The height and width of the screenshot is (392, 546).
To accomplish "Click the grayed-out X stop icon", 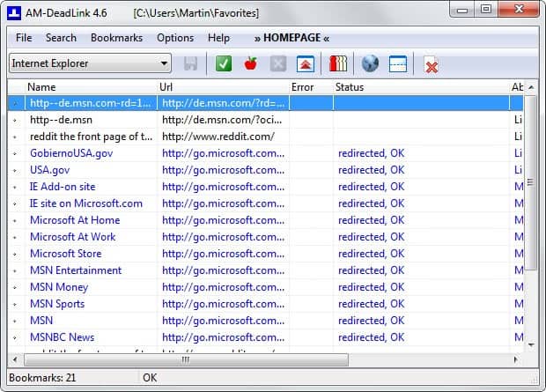I will tap(278, 63).
